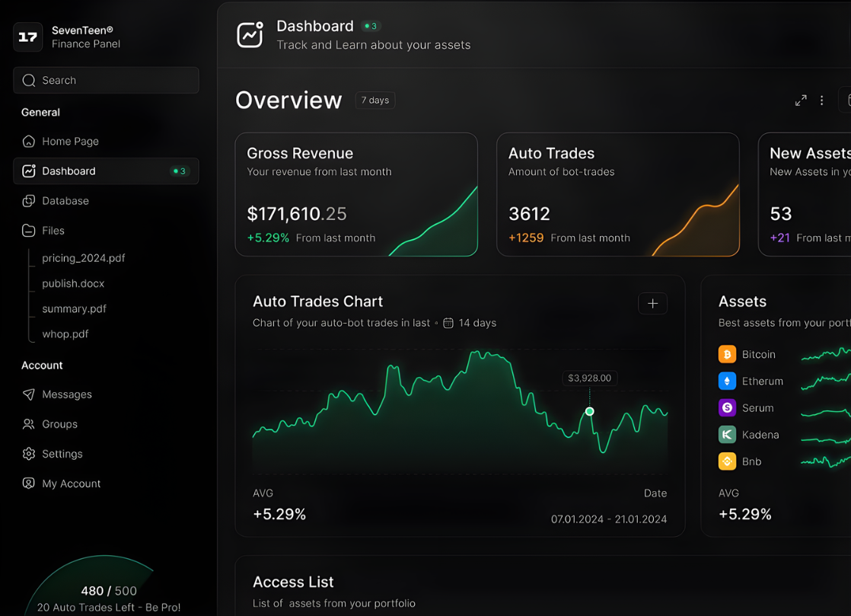This screenshot has width=851, height=616.
Task: Select the Home Page icon in sidebar
Action: (27, 141)
